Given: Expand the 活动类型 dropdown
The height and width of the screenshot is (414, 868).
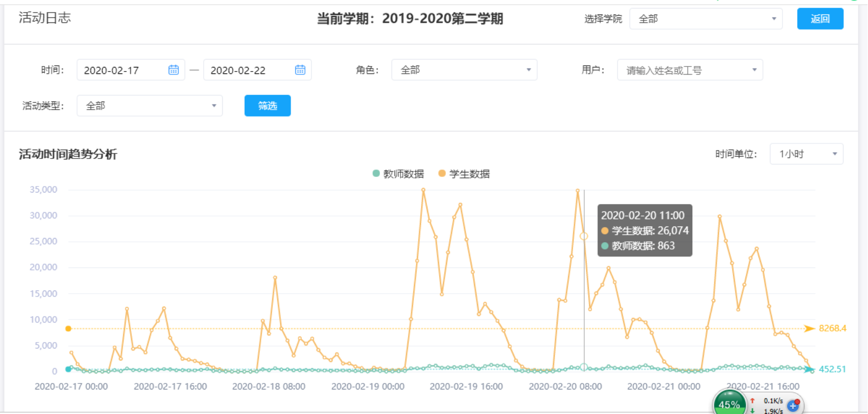Looking at the screenshot, I should (149, 106).
